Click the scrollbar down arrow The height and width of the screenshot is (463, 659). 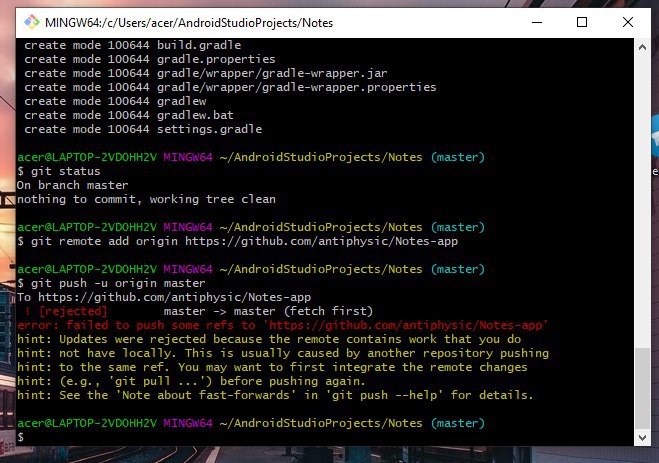[x=642, y=437]
